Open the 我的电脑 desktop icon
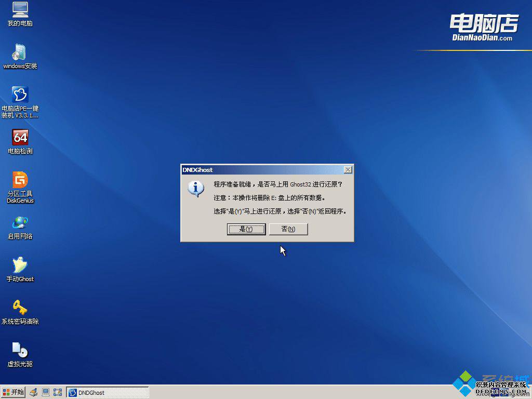The image size is (532, 399). (20, 14)
